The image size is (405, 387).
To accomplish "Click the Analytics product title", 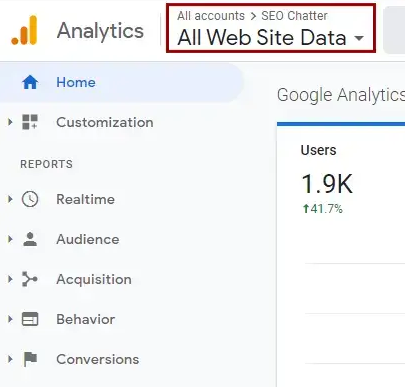I will pos(100,31).
